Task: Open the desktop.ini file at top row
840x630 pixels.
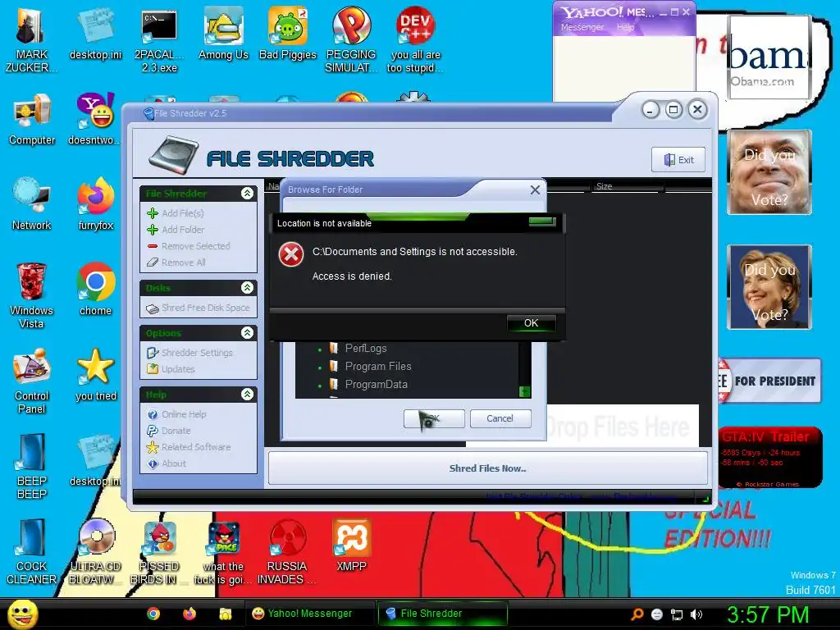Action: (95, 34)
